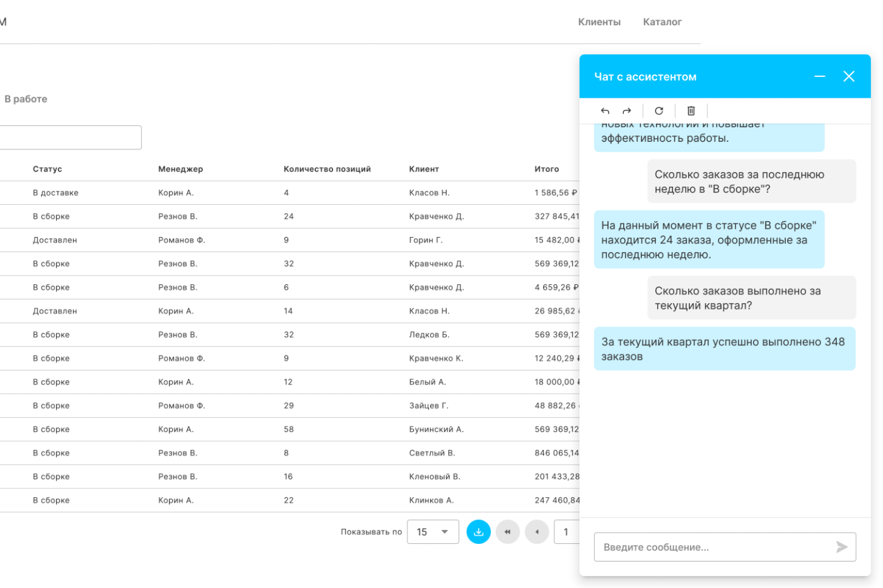The image size is (883, 588).
Task: Undo last chat action arrow icon
Action: tap(605, 111)
